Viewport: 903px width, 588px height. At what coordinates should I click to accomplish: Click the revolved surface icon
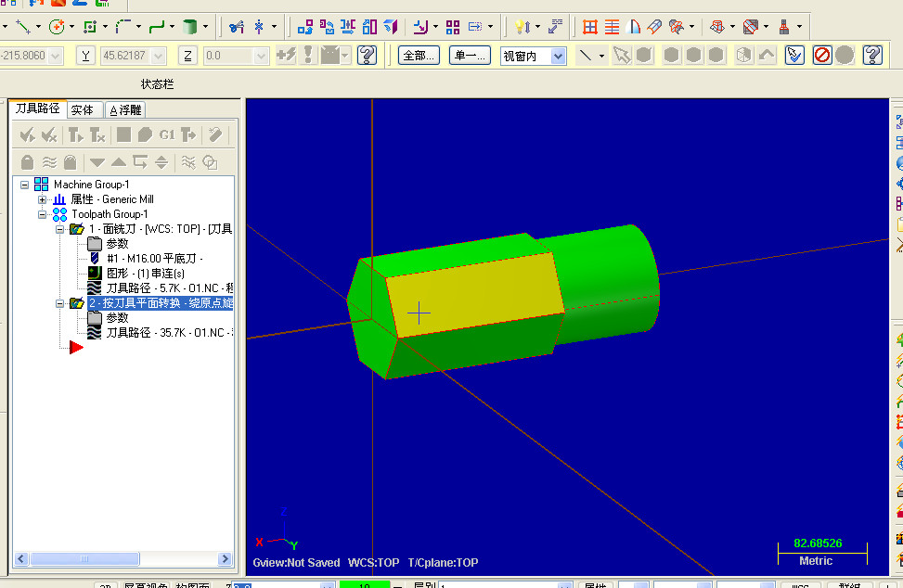coord(633,27)
